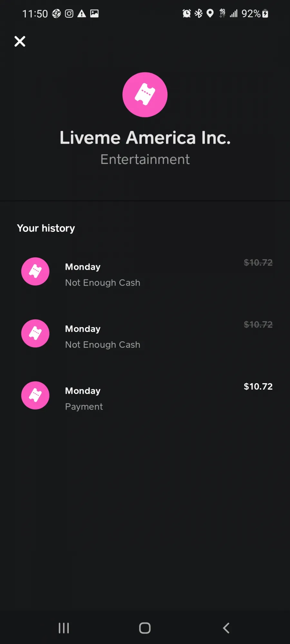Tap the Bluetooth status bar icon
290x644 pixels.
(x=198, y=14)
